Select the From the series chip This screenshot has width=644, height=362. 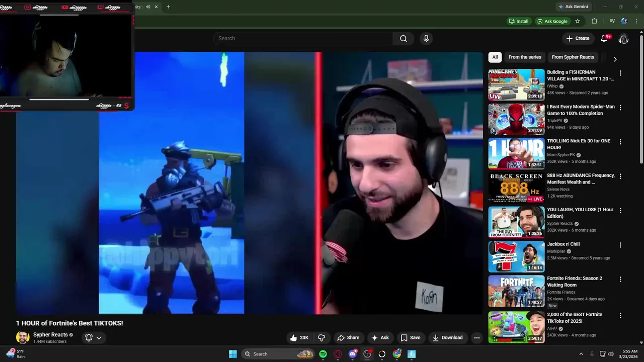[525, 57]
